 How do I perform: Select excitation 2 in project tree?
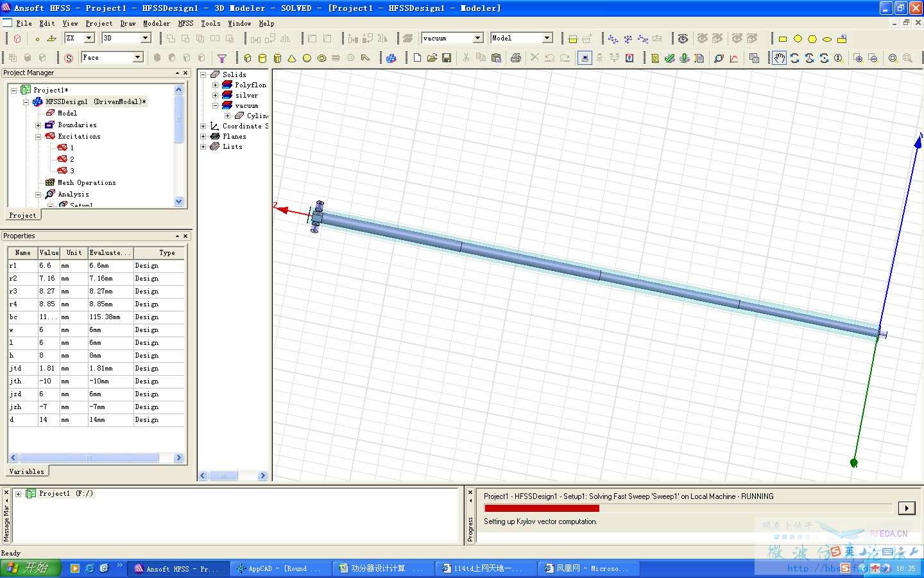click(72, 159)
